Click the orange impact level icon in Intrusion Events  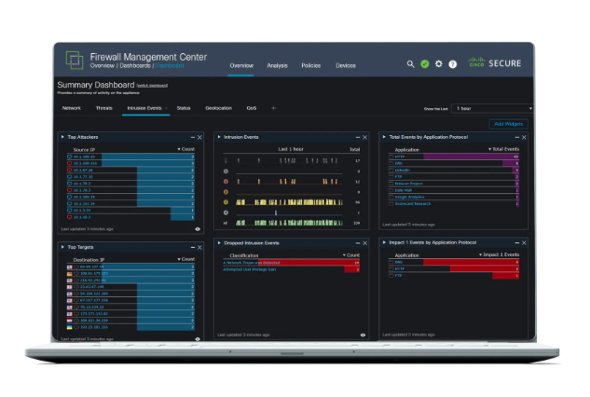coord(226,192)
